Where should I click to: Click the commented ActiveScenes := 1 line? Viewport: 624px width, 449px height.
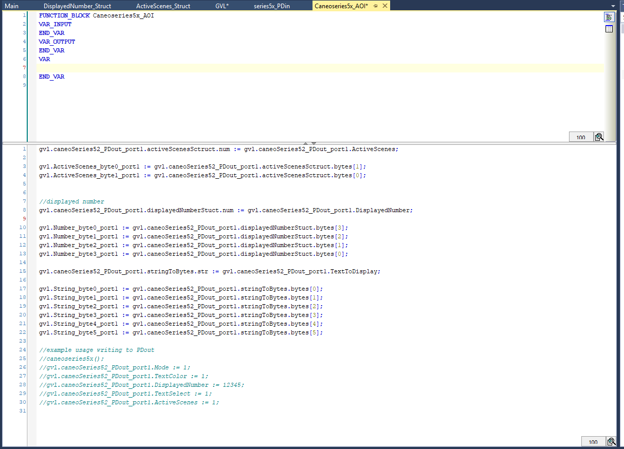129,403
